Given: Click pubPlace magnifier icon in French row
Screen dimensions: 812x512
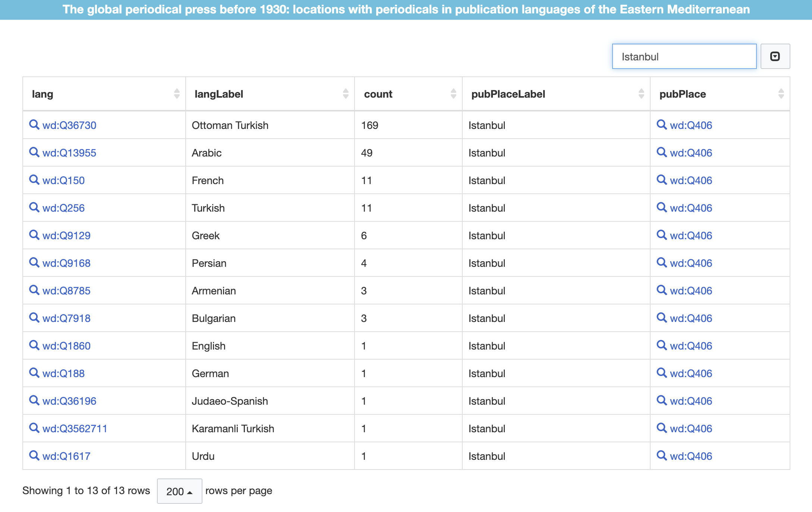Looking at the screenshot, I should [x=661, y=180].
